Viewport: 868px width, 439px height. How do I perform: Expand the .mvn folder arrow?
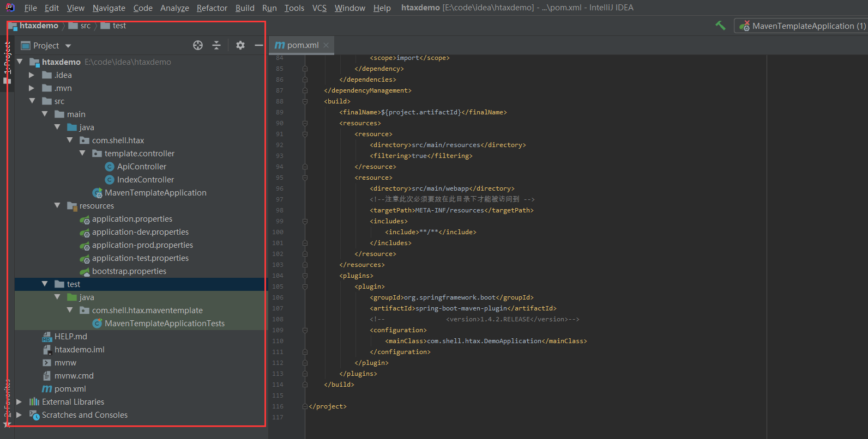(32, 88)
